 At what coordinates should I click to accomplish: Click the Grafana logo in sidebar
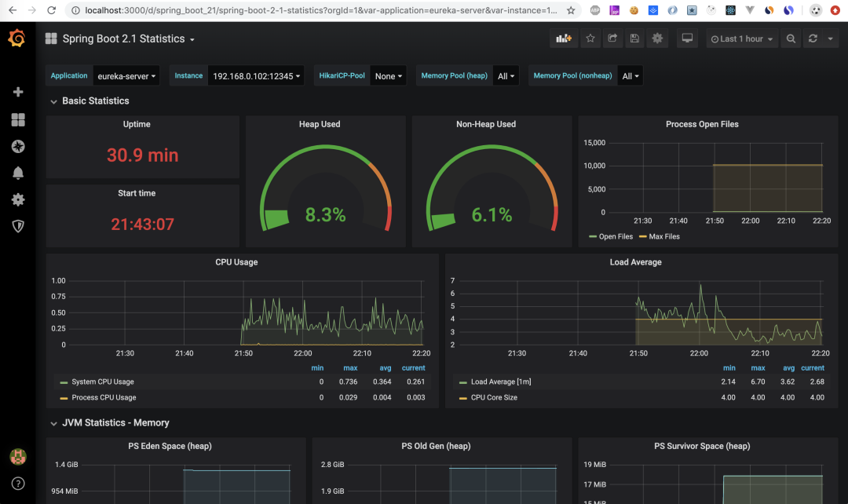[x=17, y=38]
